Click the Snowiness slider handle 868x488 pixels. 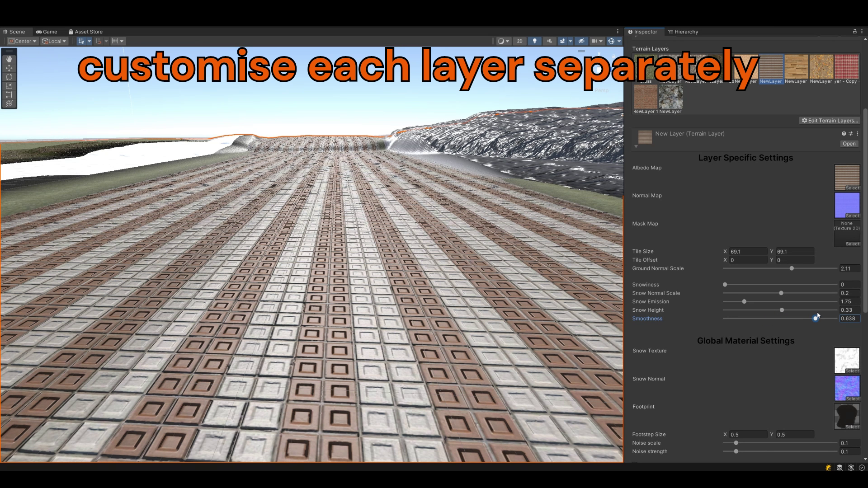click(x=725, y=285)
